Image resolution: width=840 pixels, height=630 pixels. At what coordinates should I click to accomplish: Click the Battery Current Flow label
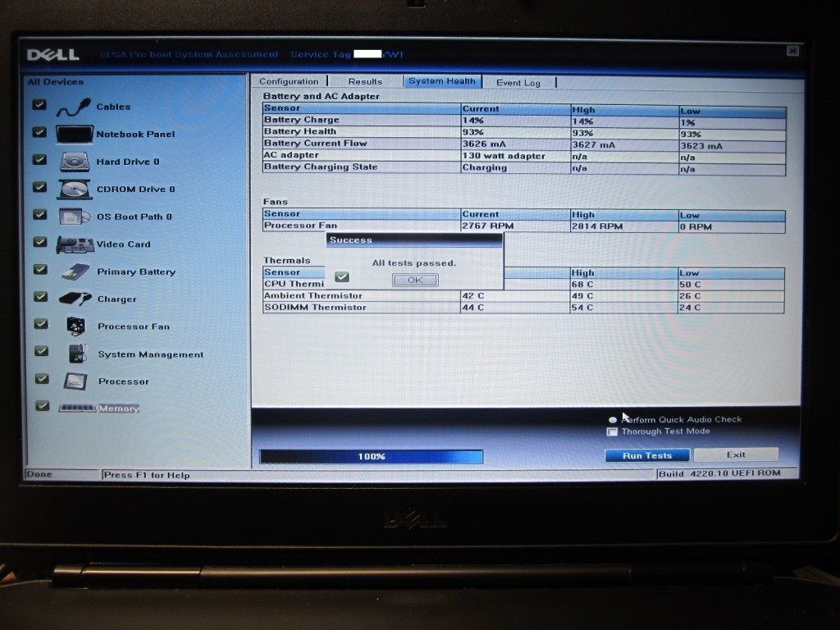coord(316,143)
